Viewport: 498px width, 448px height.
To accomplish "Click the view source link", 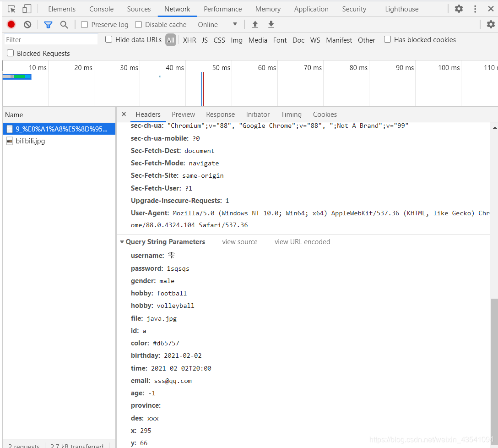I will (240, 242).
